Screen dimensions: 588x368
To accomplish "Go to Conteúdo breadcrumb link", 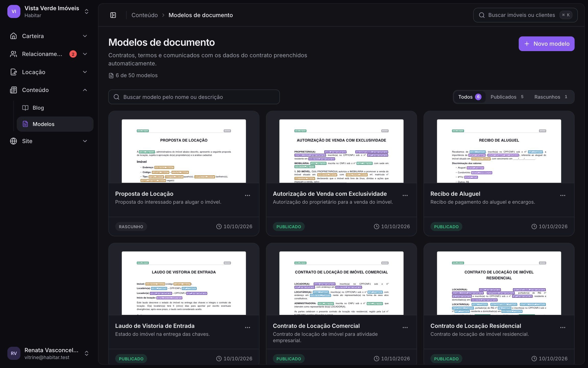I will (144, 15).
